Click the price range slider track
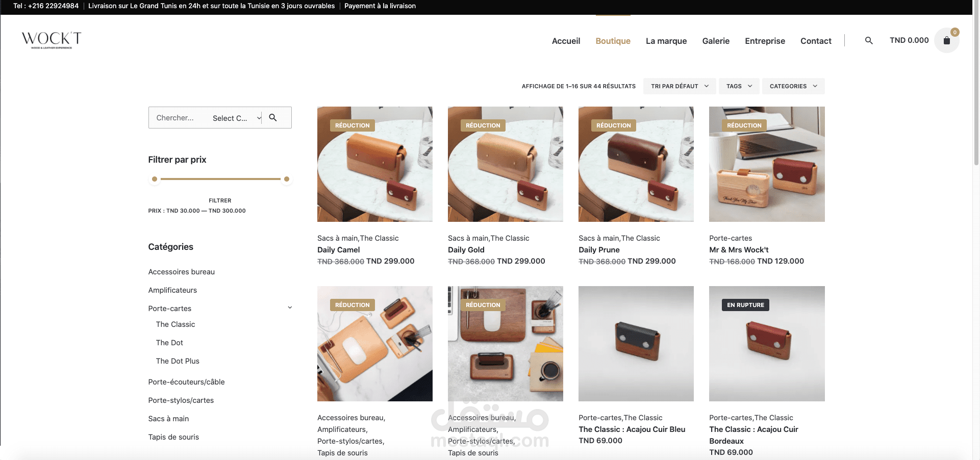 [220, 179]
